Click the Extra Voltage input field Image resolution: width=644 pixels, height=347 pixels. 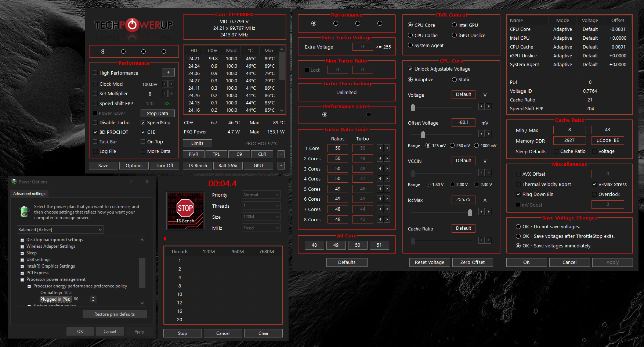[362, 47]
